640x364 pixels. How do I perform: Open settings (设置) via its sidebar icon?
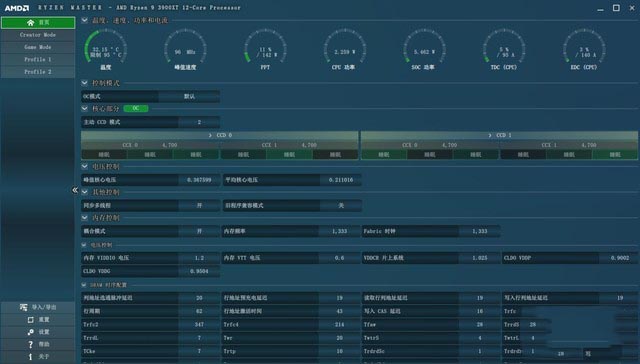(30, 332)
